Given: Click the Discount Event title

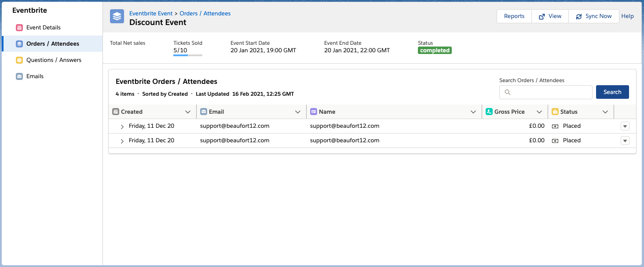Looking at the screenshot, I should 158,22.
